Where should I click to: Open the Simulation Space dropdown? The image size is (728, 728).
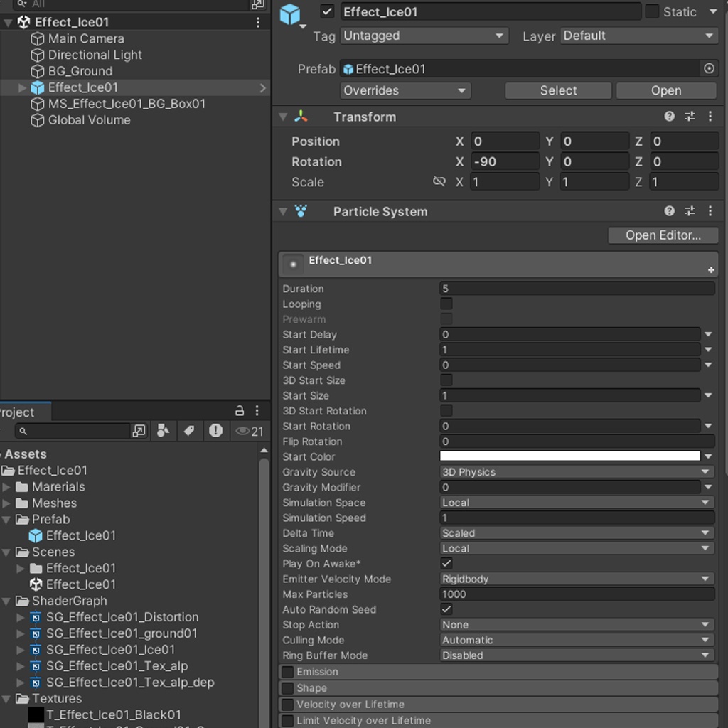tap(576, 503)
